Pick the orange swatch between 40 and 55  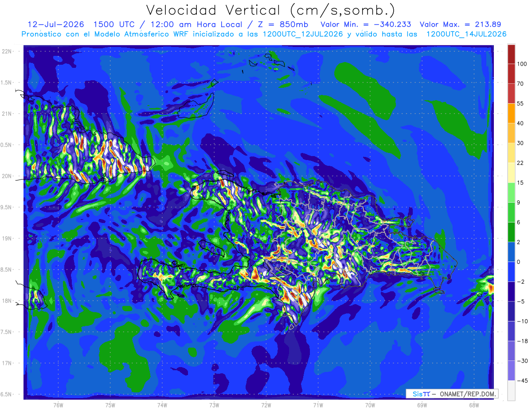coord(511,113)
